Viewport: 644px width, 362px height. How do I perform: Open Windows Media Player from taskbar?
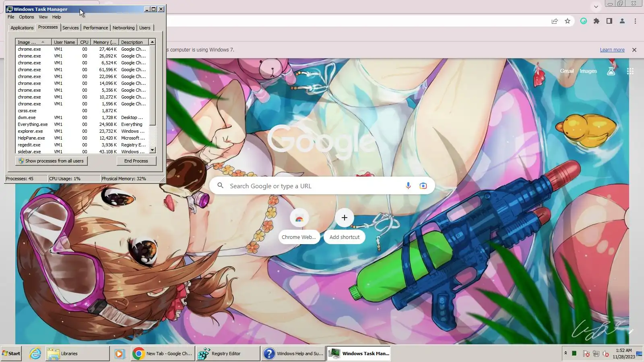[x=119, y=354]
